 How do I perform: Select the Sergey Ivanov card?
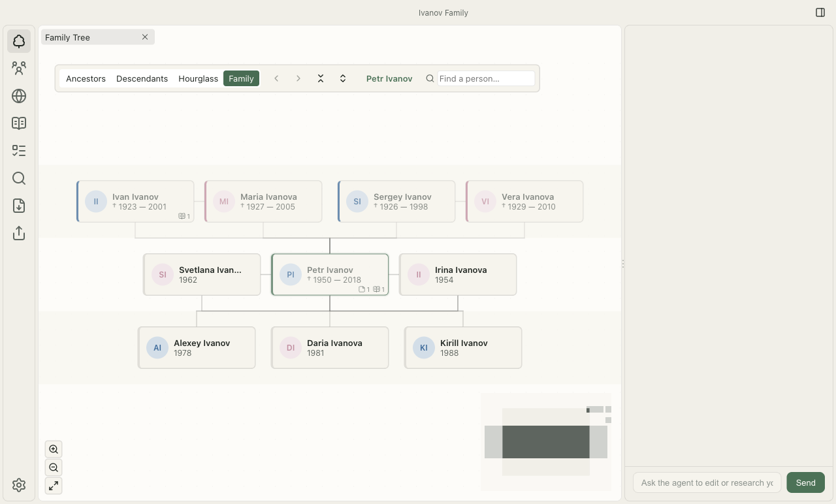pyautogui.click(x=396, y=202)
